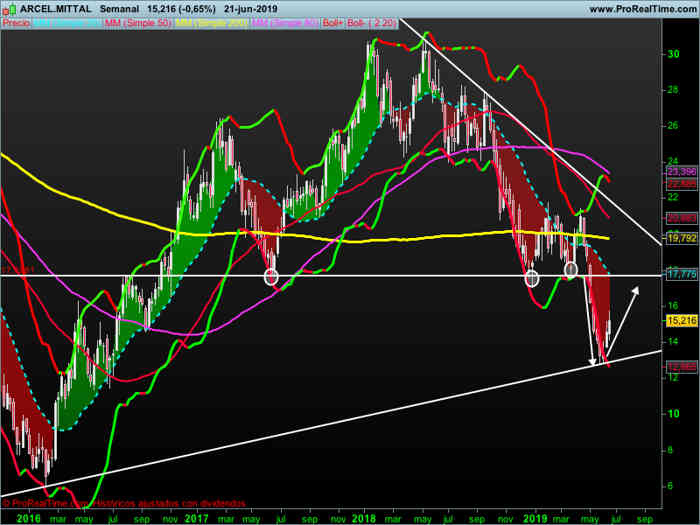Select the cyan moving average legend label
This screenshot has height=525, width=700.
[67, 23]
